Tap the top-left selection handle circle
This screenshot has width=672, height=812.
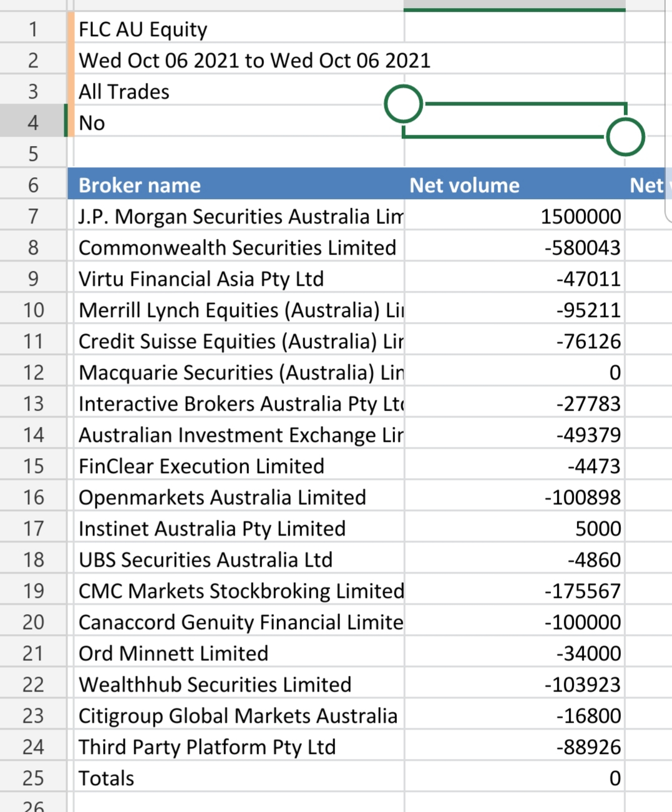pyautogui.click(x=404, y=104)
